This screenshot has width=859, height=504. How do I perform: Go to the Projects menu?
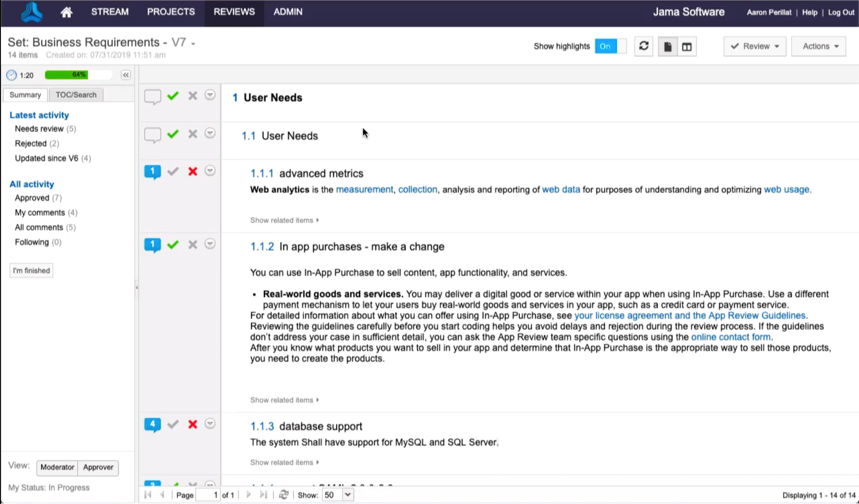coord(171,12)
